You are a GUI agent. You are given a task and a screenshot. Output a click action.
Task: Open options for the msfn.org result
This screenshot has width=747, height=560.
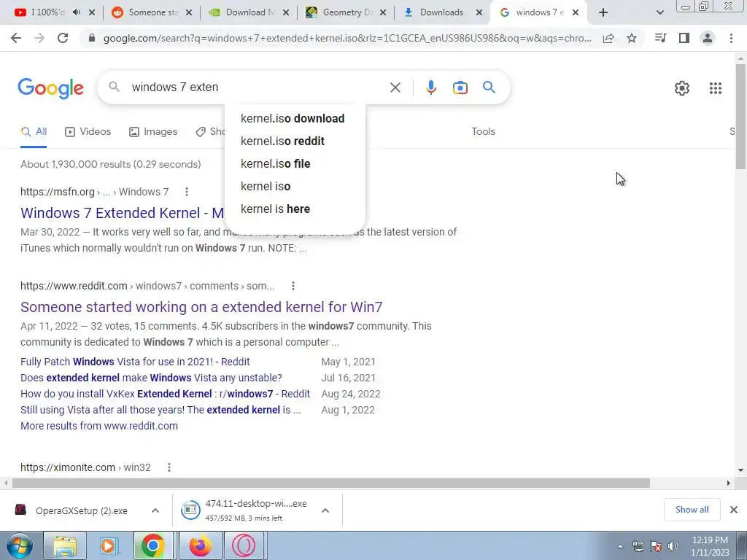point(186,192)
